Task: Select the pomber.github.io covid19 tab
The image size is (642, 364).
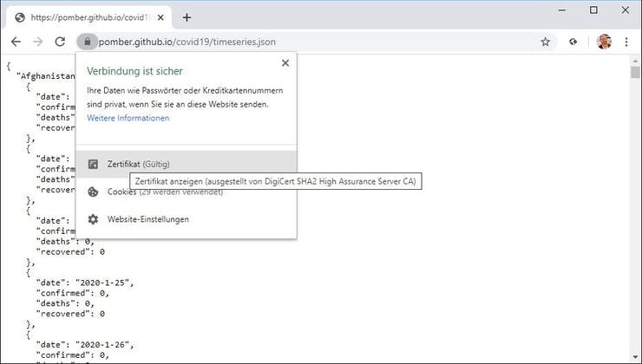Action: 87,17
